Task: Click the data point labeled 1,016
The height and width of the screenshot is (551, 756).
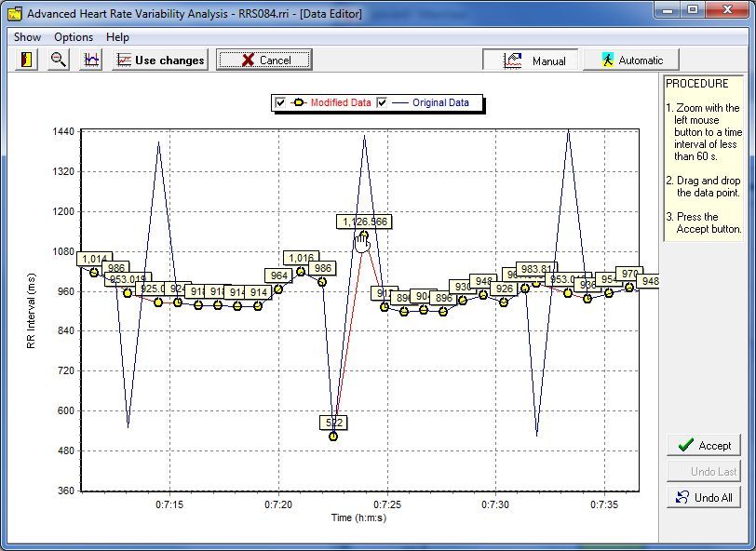Action: [x=301, y=272]
